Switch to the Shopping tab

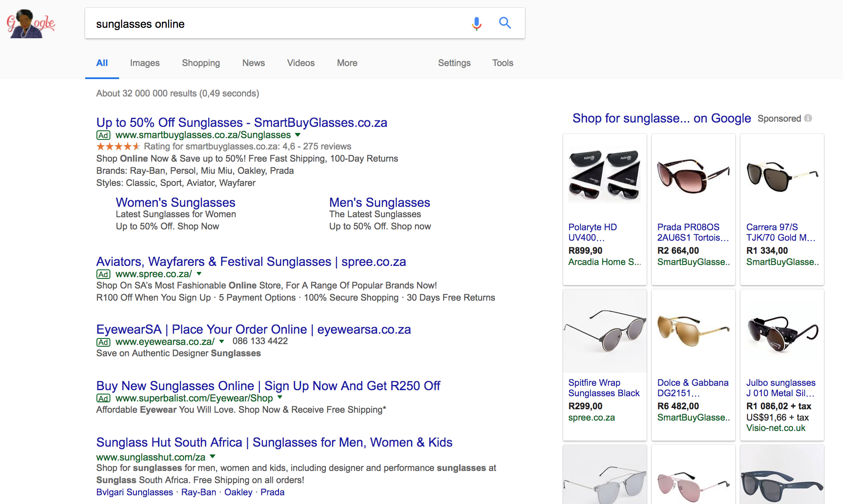tap(201, 63)
